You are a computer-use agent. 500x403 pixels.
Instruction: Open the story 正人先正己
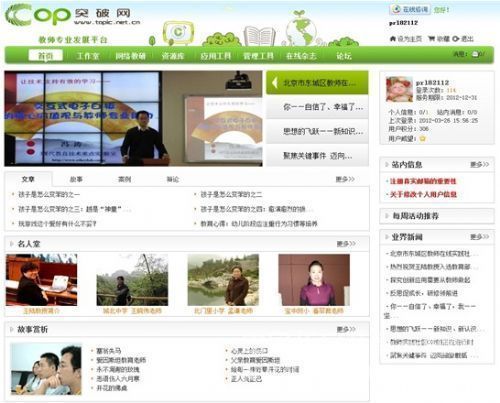pyautogui.click(x=246, y=379)
